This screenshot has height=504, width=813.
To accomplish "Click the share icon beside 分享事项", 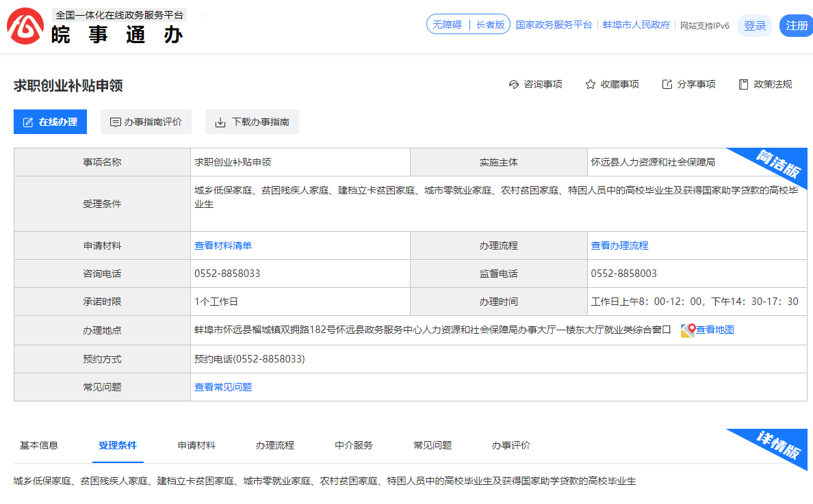I will [x=667, y=84].
